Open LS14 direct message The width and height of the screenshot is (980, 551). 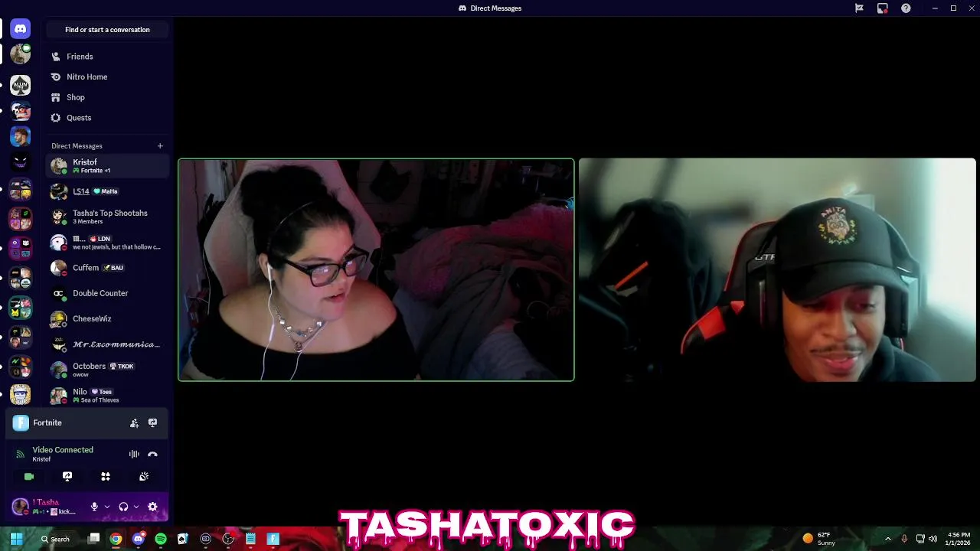[x=107, y=191]
